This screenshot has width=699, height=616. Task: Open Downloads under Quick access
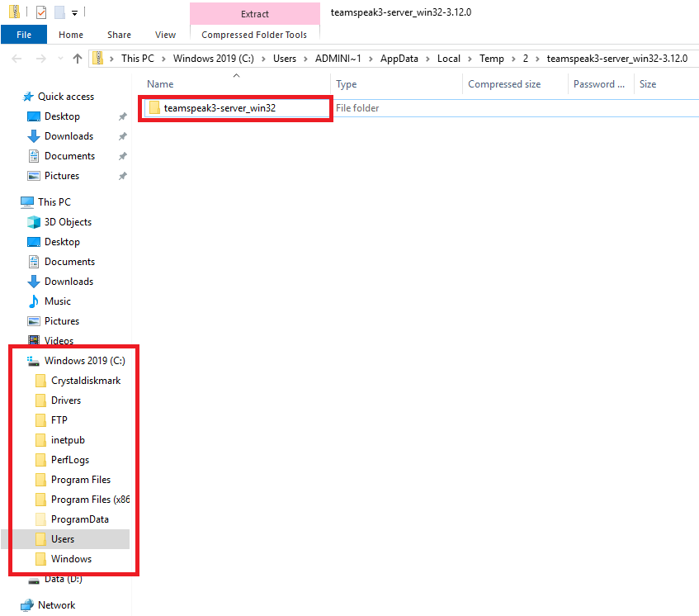[68, 136]
